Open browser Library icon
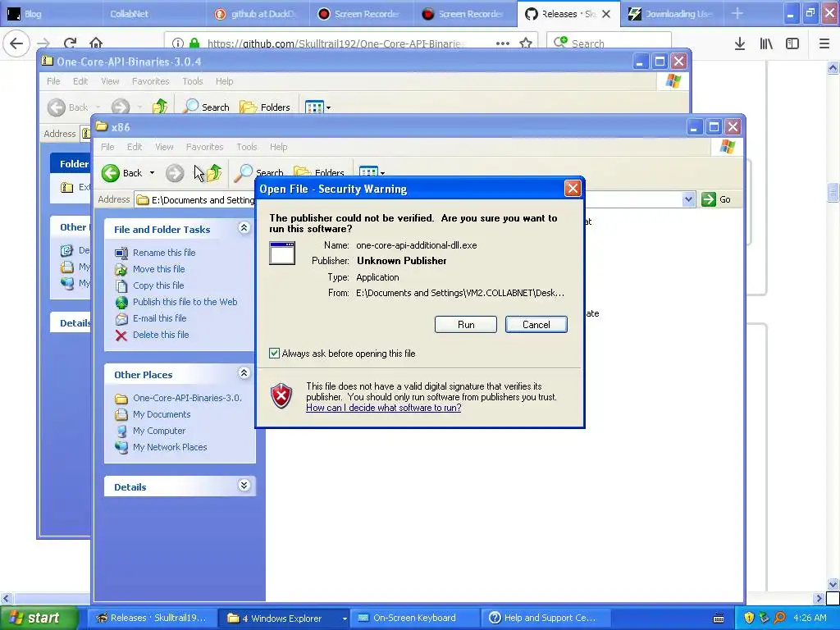Screen dimensions: 840x630 766,43
